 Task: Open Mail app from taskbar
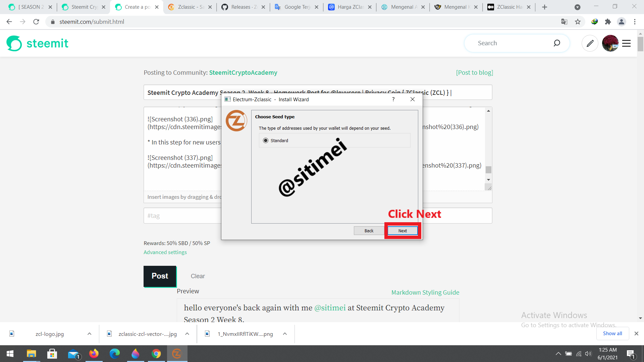pyautogui.click(x=73, y=354)
